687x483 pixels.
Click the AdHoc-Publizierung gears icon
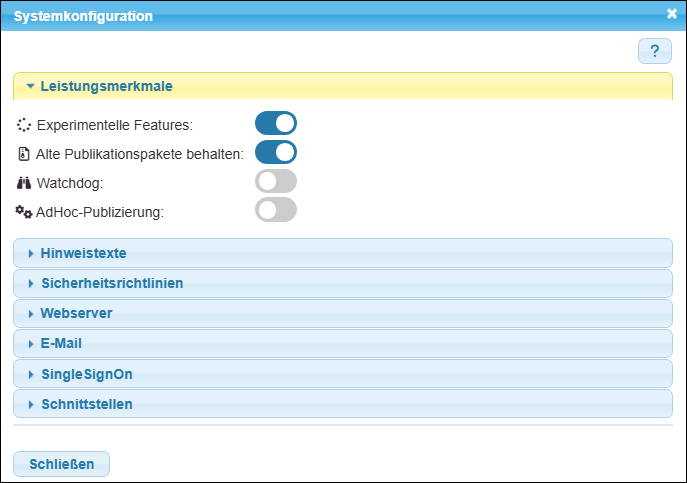tap(24, 212)
